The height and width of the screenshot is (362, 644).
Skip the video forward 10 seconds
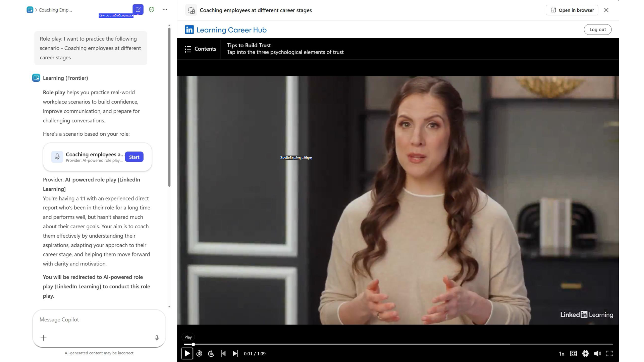(211, 353)
